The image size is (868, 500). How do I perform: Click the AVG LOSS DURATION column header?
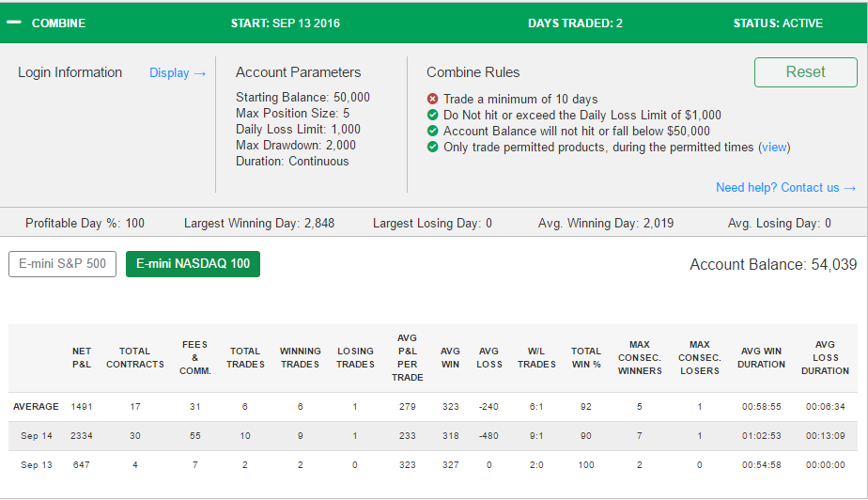tap(825, 358)
